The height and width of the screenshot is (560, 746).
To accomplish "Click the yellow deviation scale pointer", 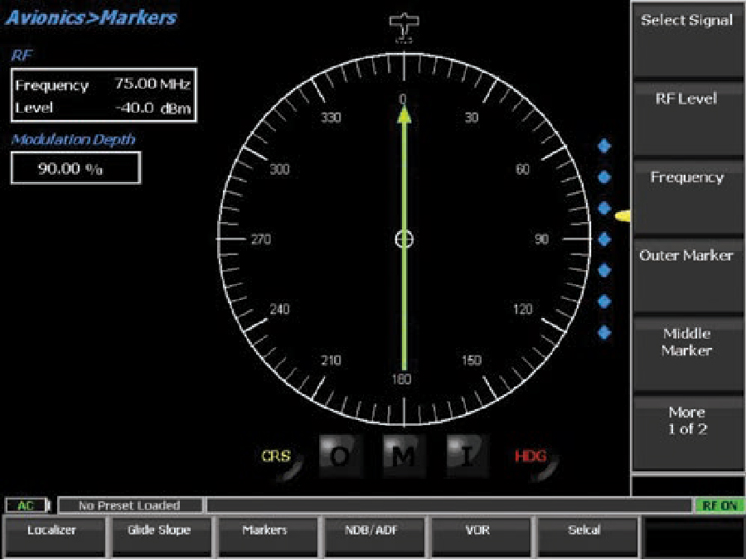I will tap(622, 216).
